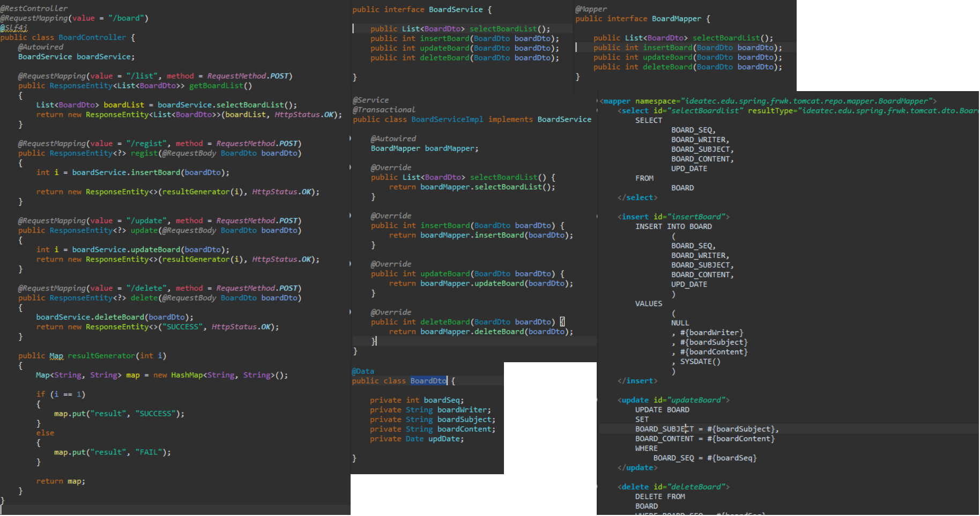The height and width of the screenshot is (516, 980).
Task: Click the BOARD_SEQ = #{boardSeq} condition in update
Action: click(705, 458)
